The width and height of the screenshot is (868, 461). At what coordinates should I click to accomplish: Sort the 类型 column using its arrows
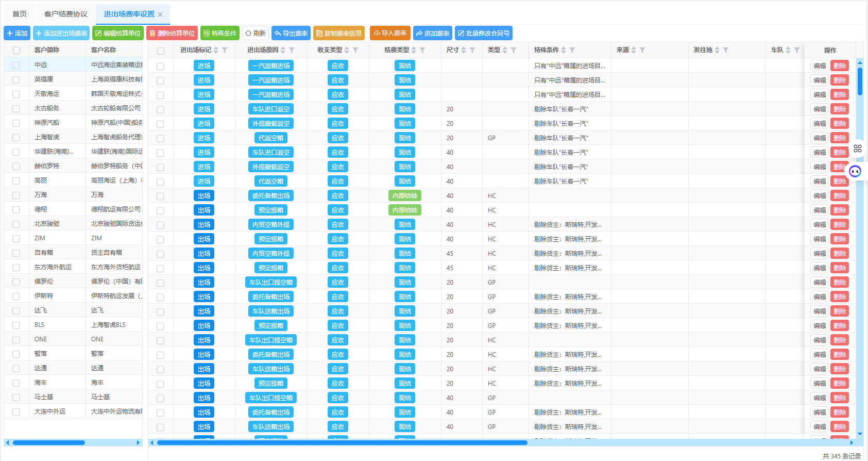[x=505, y=51]
